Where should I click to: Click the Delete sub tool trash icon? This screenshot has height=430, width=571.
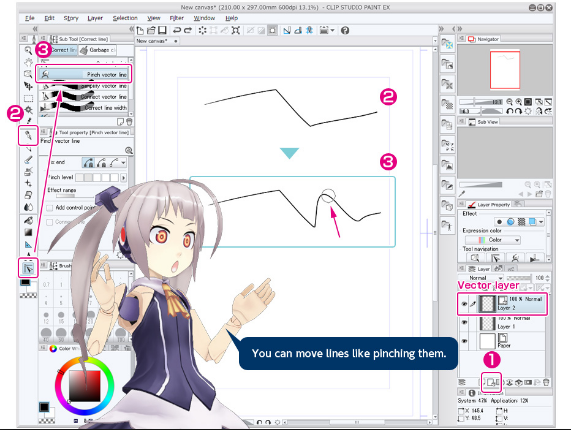point(129,122)
